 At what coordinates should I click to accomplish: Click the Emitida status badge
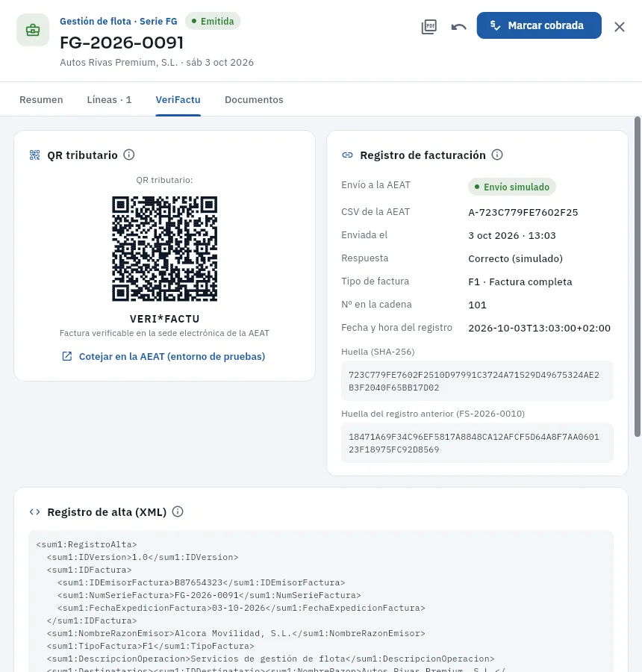[213, 21]
